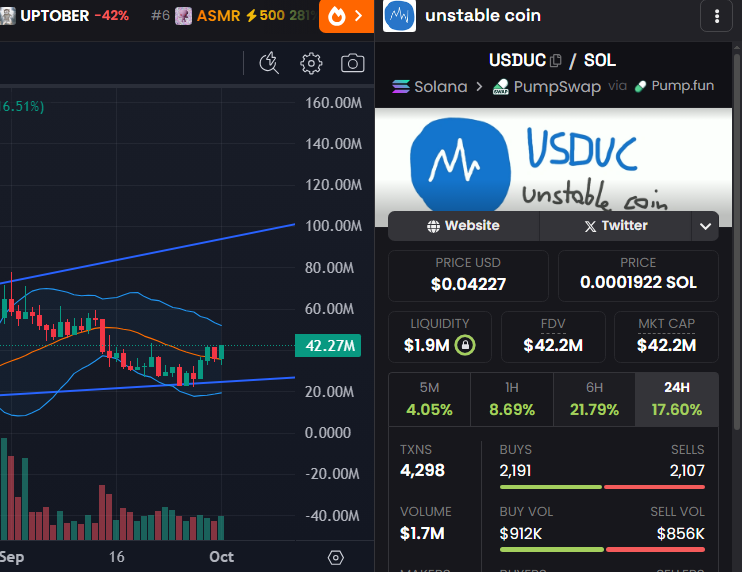Screen dimensions: 742x572
Task: Click the locked liquidity padlock icon
Action: point(464,346)
